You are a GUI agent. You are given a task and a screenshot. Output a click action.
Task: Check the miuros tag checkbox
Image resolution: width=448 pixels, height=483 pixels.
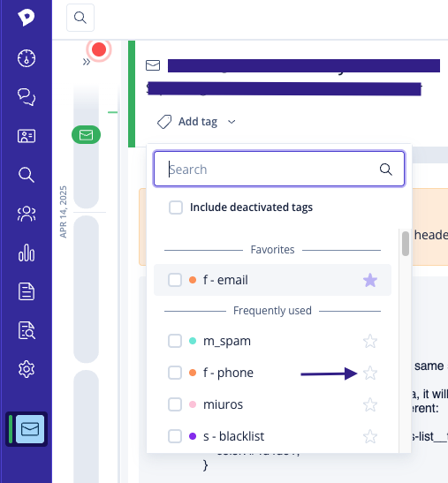175,404
